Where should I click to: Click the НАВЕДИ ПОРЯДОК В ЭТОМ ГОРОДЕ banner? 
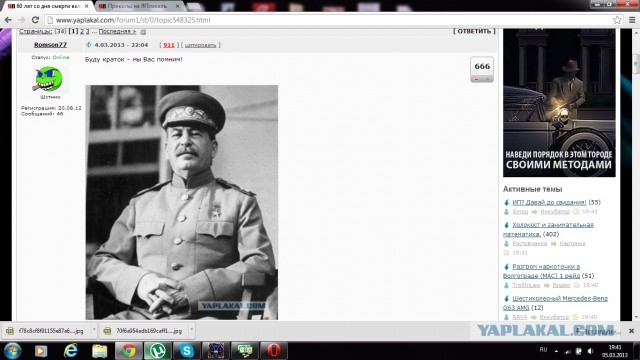pyautogui.click(x=559, y=102)
